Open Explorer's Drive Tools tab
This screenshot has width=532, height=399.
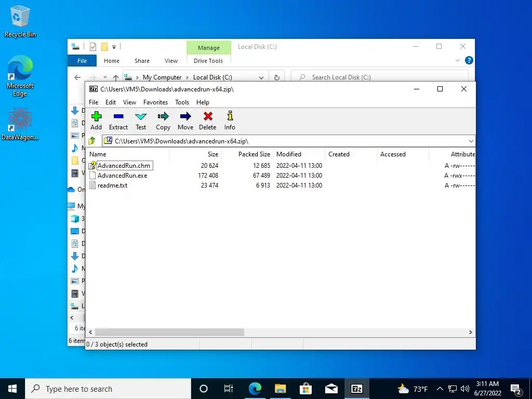208,61
